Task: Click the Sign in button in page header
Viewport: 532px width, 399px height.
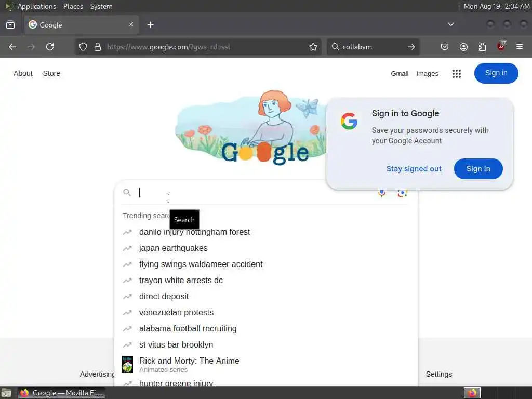Action: (496, 73)
